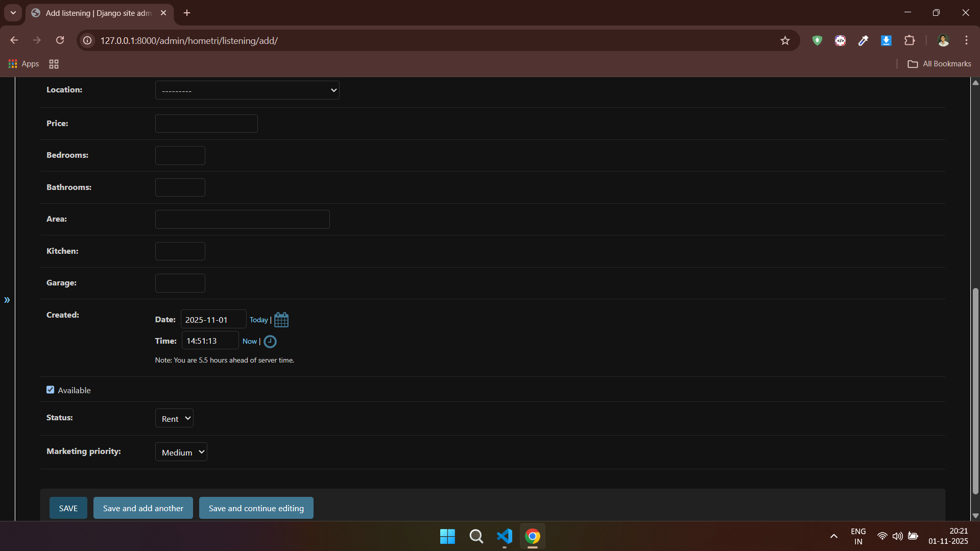Click the Available label text

[74, 390]
